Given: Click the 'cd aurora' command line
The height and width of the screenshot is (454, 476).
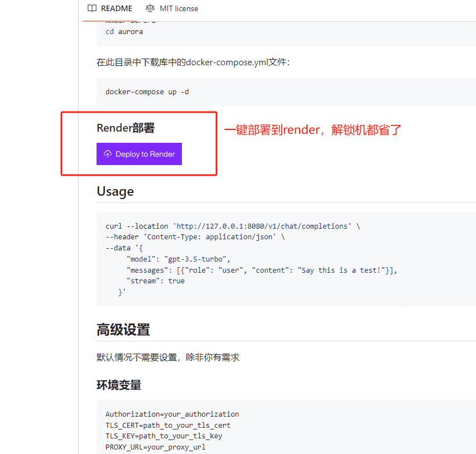Looking at the screenshot, I should (x=124, y=32).
